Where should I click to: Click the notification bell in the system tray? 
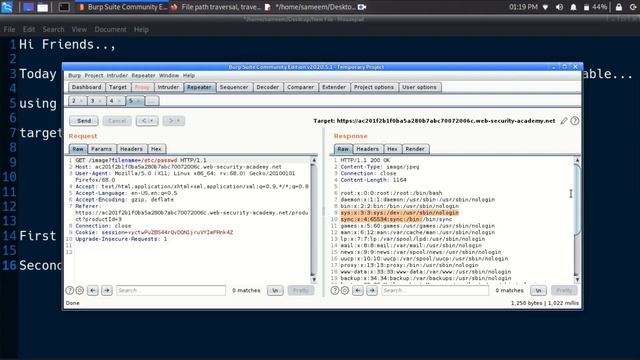pos(573,7)
